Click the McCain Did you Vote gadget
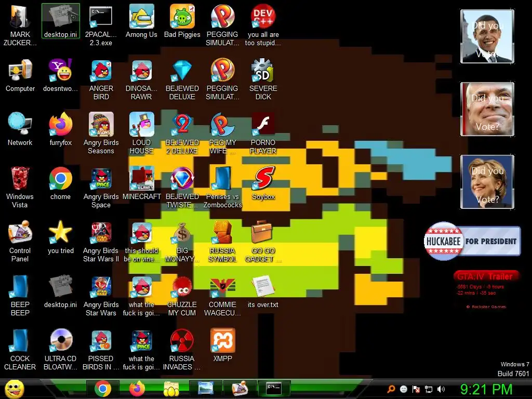This screenshot has height=399, width=532. click(487, 109)
